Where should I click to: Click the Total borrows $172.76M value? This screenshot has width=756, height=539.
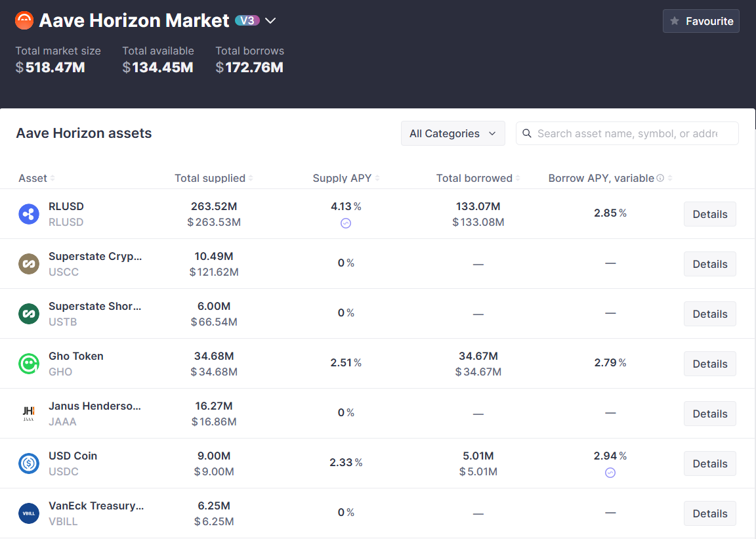click(x=249, y=68)
